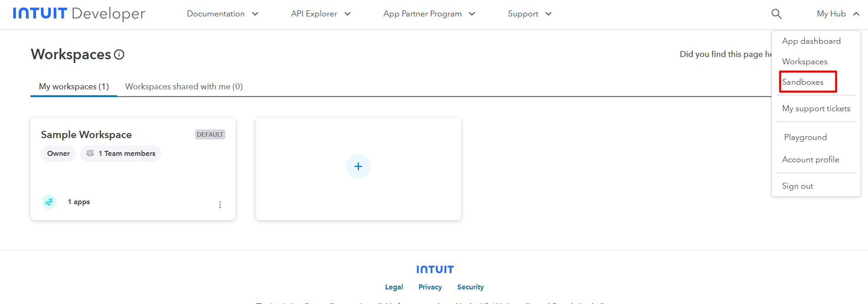Open My support tickets
Image resolution: width=868 pixels, height=304 pixels.
click(816, 108)
